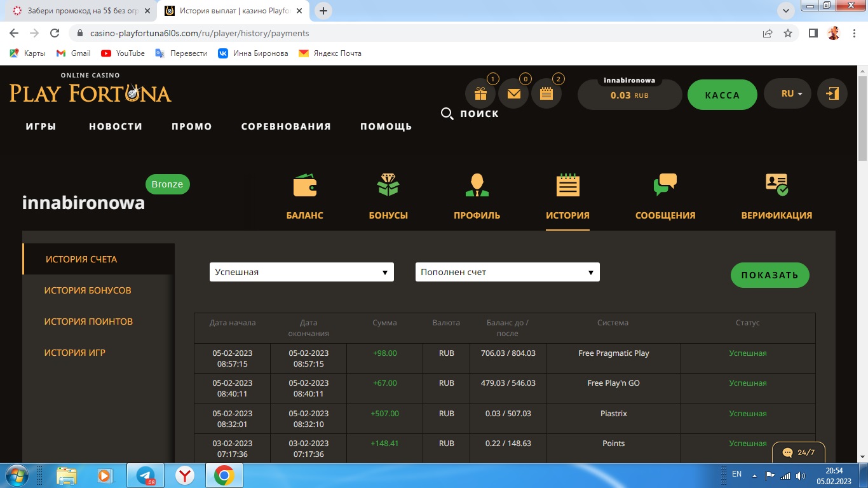Click the browser back arrow
This screenshot has width=868, height=488.
pyautogui.click(x=14, y=33)
